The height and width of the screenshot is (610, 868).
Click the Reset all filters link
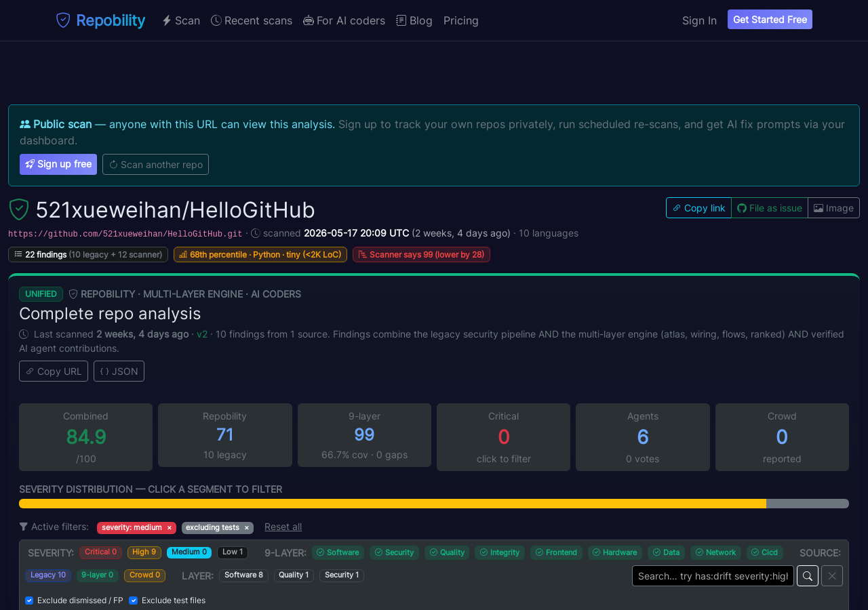283,527
